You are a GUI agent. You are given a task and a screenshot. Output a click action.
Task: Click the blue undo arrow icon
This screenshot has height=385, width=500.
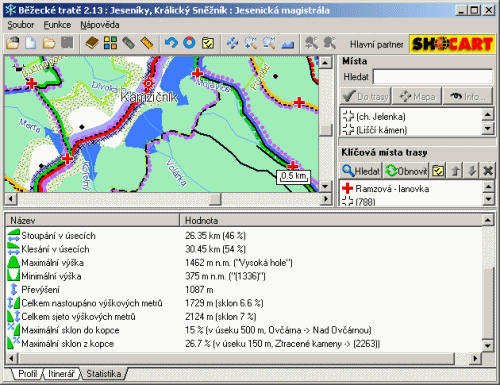tap(171, 43)
